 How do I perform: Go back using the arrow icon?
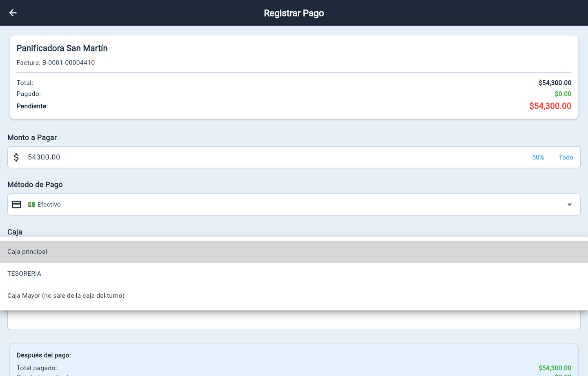[x=13, y=13]
